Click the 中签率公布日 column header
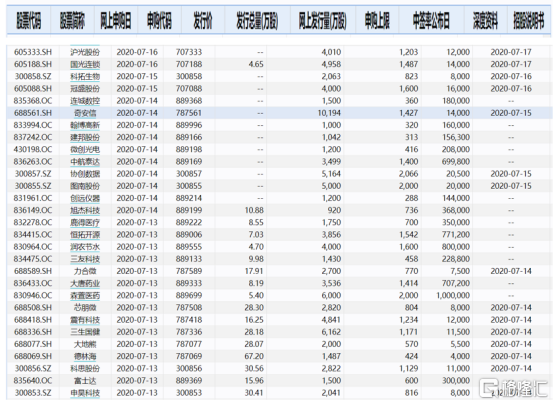This screenshot has width=554, height=405. click(431, 21)
